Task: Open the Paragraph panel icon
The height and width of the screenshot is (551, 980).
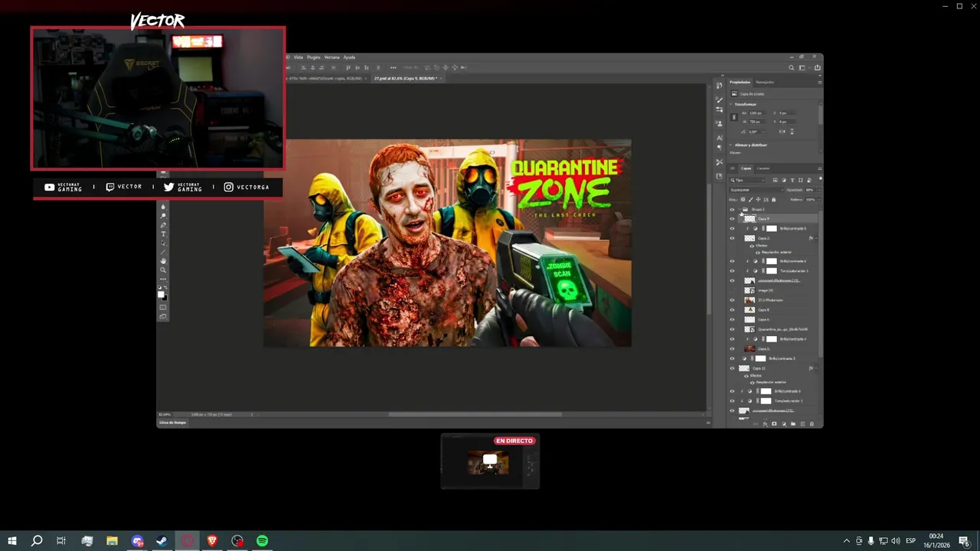Action: 720,147
